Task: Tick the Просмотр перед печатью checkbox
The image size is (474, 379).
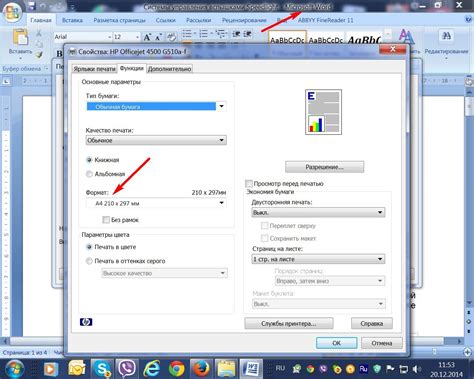Action: [249, 184]
